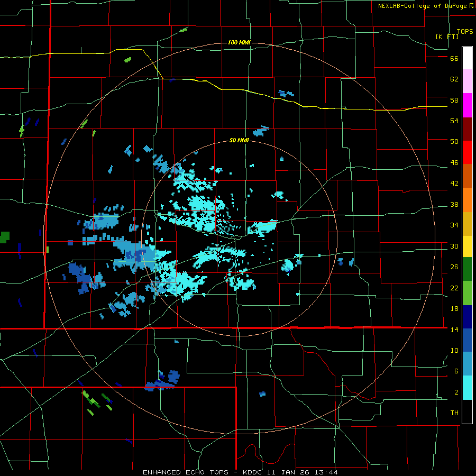Click the '66' legend value
Screen dimensions: 476x476
[454, 59]
